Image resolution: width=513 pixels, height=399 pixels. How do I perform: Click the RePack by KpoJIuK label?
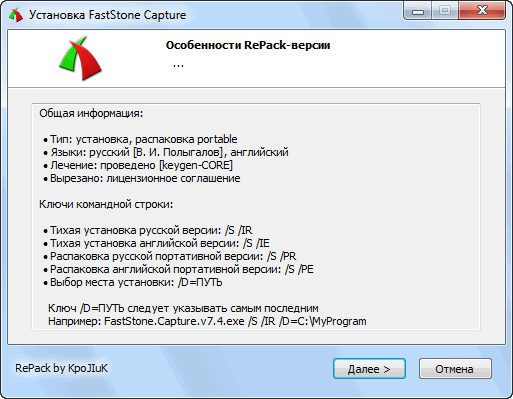(61, 368)
